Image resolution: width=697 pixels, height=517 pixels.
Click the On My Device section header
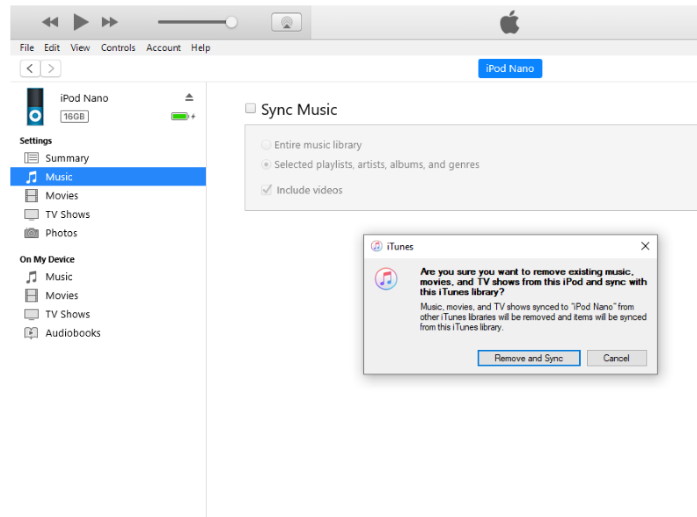[47, 259]
